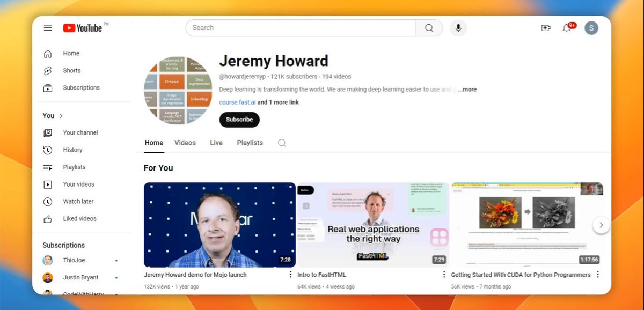Open Justin Bryant channel name
Viewport: 644px width, 310px height.
click(81, 278)
